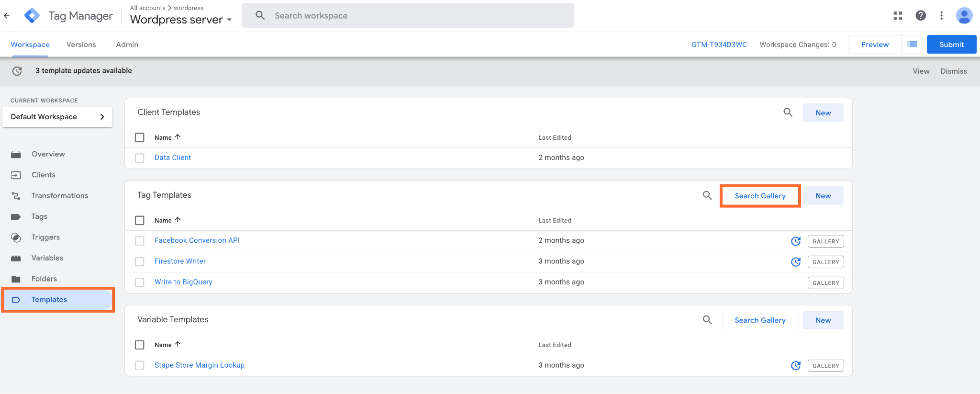This screenshot has height=394, width=980.
Task: Sort Client Templates by Name column
Action: pyautogui.click(x=167, y=137)
